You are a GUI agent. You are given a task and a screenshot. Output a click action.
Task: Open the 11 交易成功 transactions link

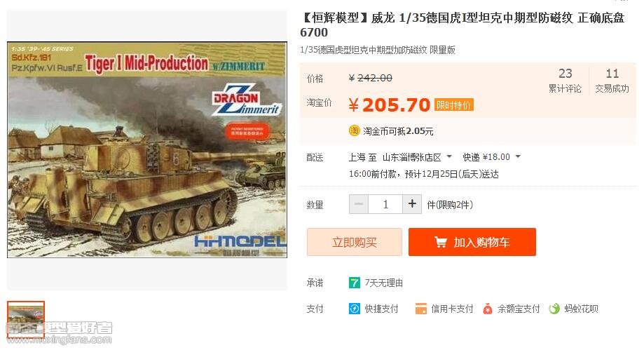tap(612, 80)
